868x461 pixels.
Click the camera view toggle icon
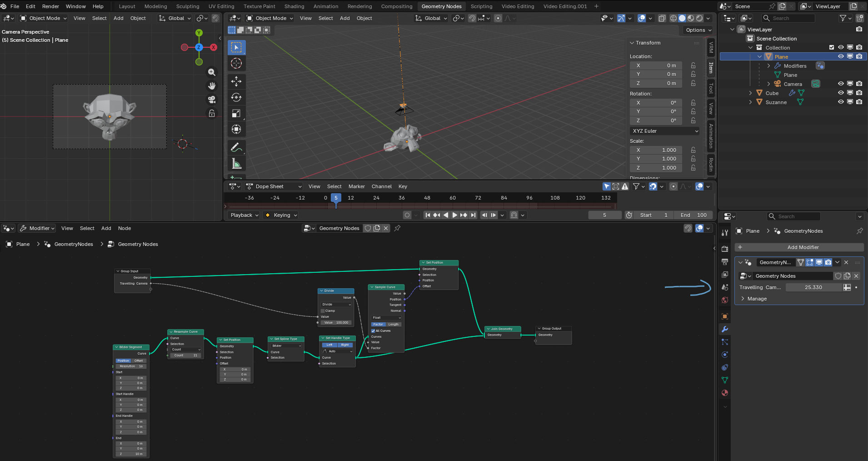click(x=212, y=100)
